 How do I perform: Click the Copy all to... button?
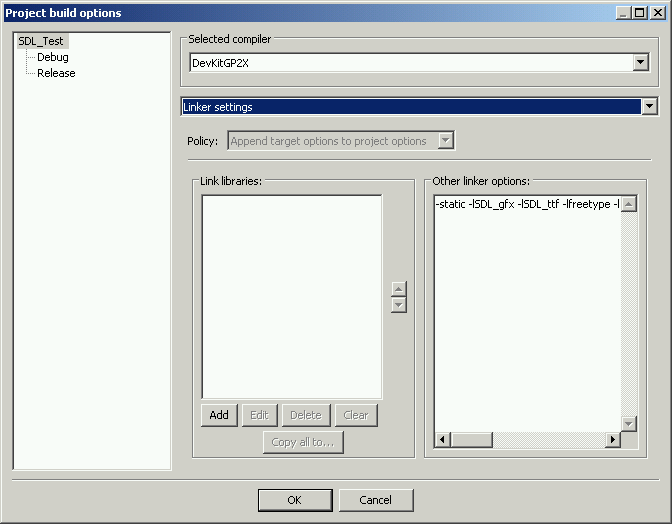tap(303, 442)
